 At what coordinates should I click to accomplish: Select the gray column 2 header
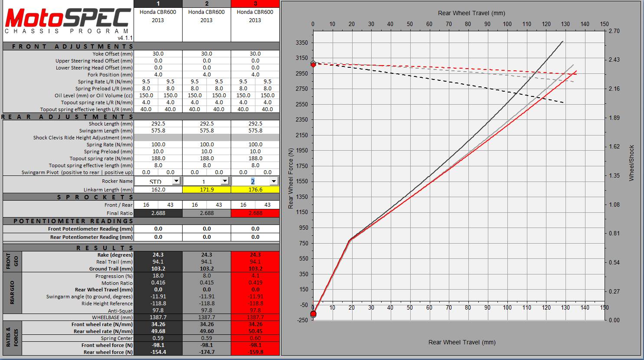click(206, 3)
